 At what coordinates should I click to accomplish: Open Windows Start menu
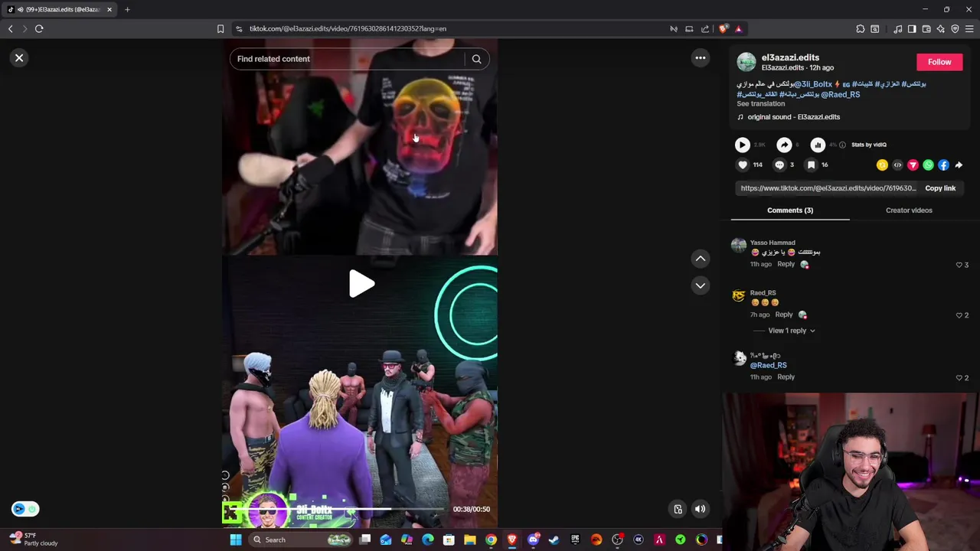point(236,540)
